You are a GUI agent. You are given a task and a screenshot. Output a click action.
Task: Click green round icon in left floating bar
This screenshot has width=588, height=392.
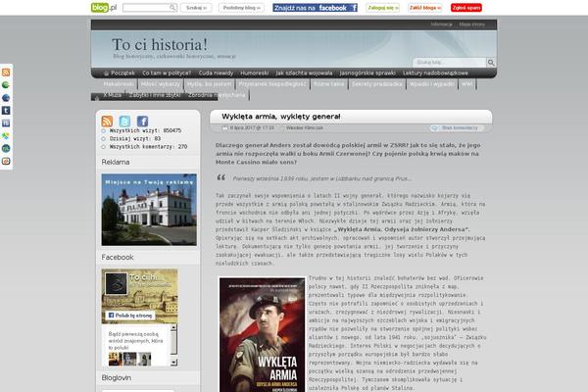point(6,85)
